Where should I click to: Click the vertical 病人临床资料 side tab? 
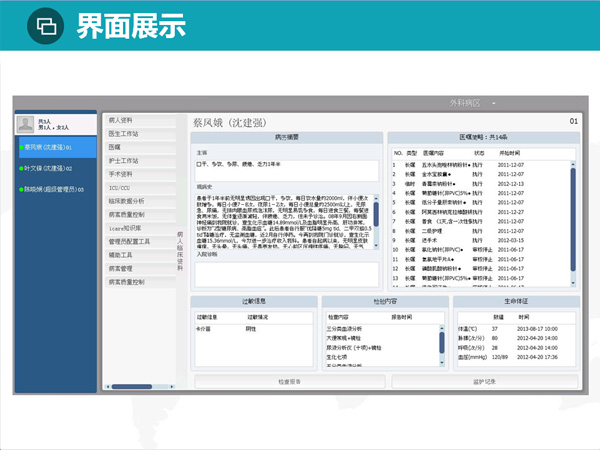tap(180, 251)
